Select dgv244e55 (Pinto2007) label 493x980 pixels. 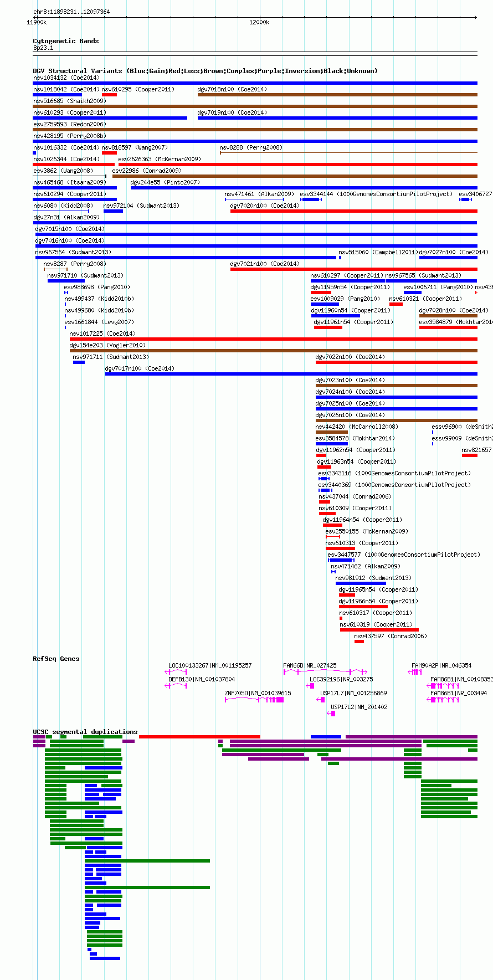165,182
